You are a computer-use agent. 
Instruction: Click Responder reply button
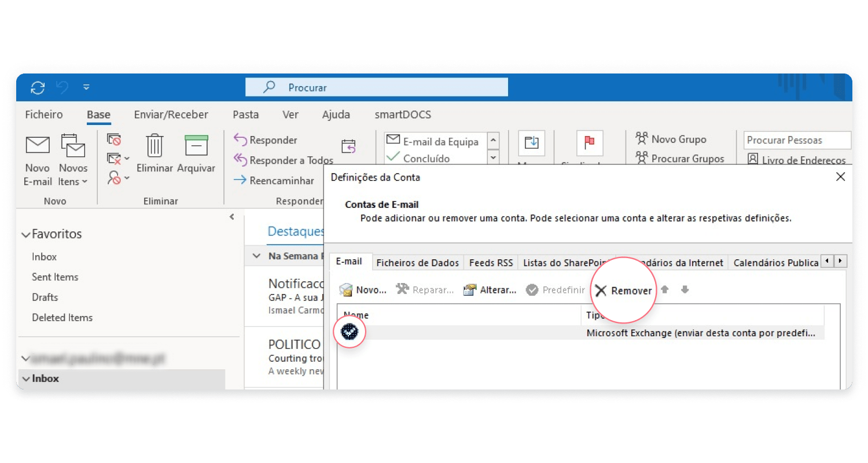[x=266, y=140]
